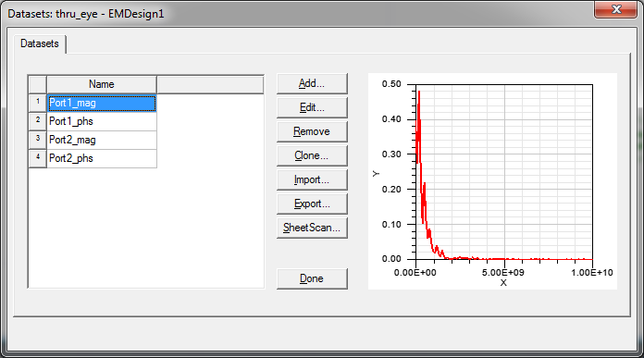Click row header number 1
644x358 pixels.
tap(38, 103)
